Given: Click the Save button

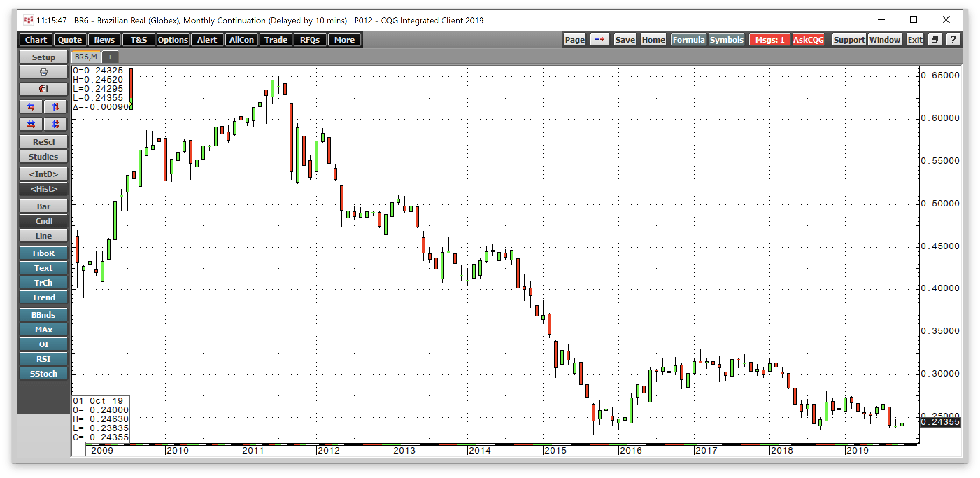Looking at the screenshot, I should click(x=625, y=40).
